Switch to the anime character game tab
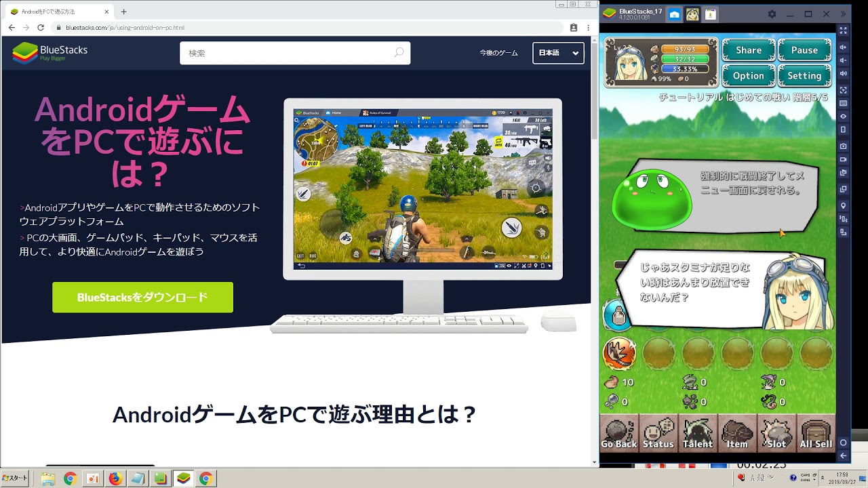 click(692, 14)
